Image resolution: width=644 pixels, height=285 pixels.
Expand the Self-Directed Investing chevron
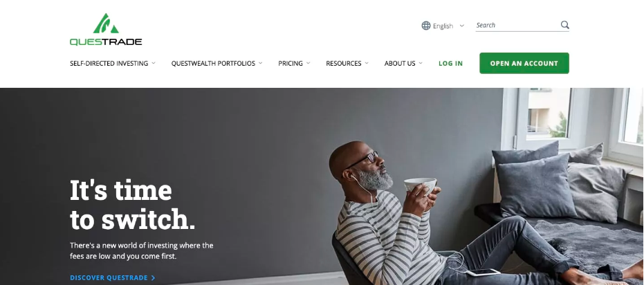[154, 63]
